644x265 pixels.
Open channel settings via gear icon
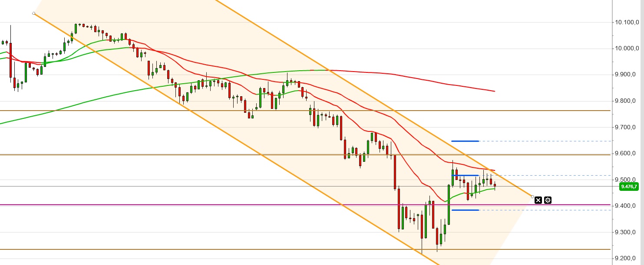548,200
